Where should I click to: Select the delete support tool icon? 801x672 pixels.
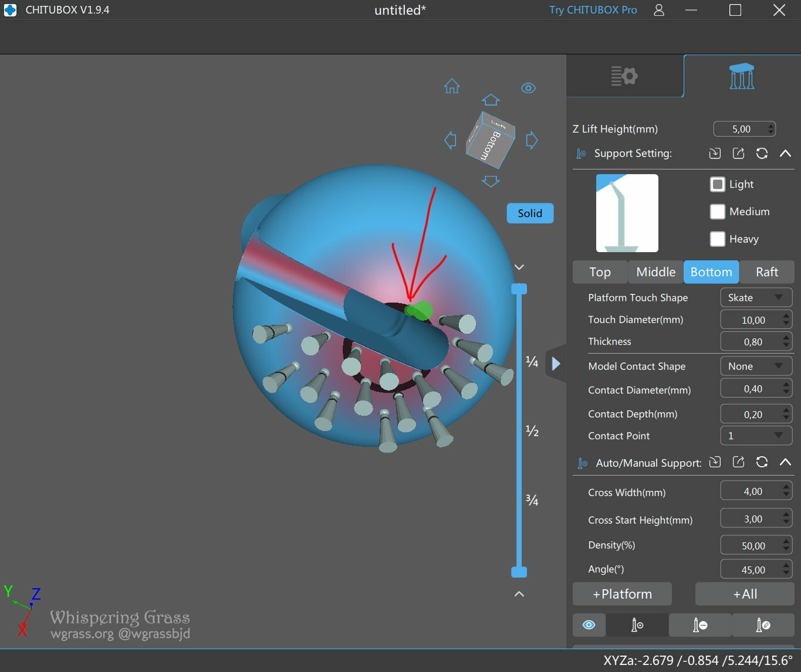click(699, 625)
